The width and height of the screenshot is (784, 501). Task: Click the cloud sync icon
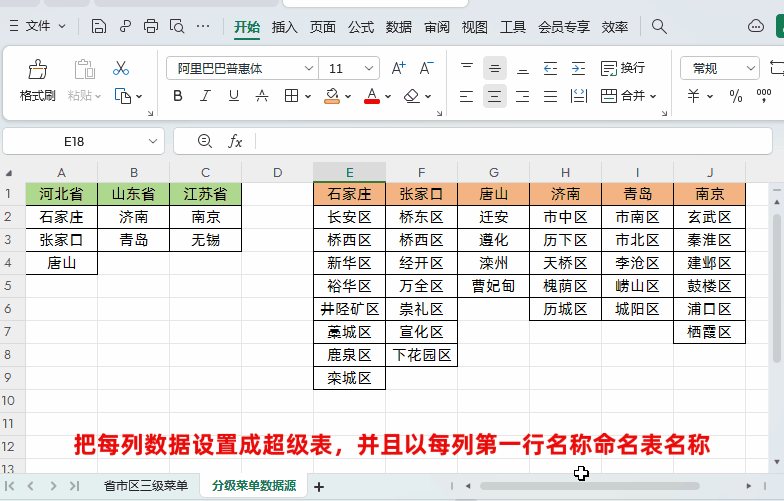[x=756, y=26]
